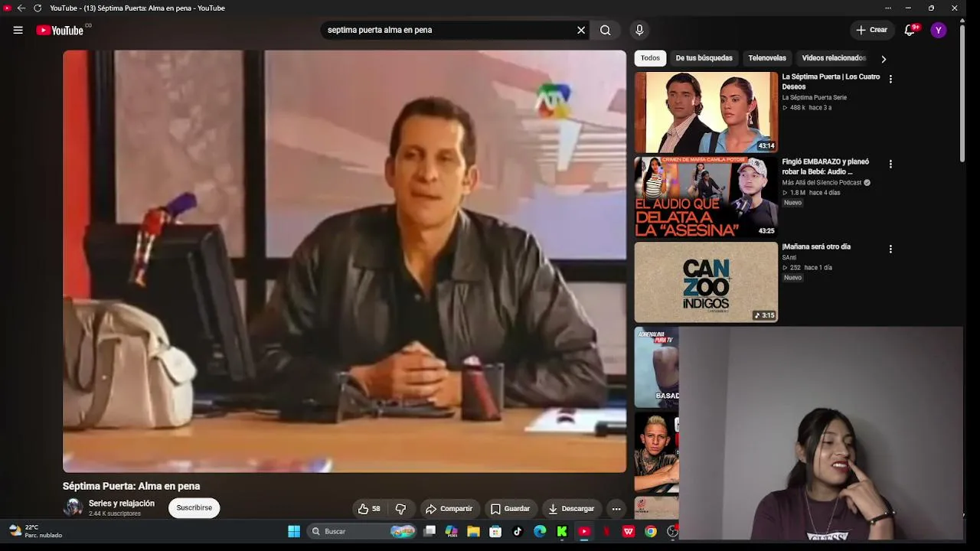
Task: Open the Windows Start menu
Action: pos(294,531)
